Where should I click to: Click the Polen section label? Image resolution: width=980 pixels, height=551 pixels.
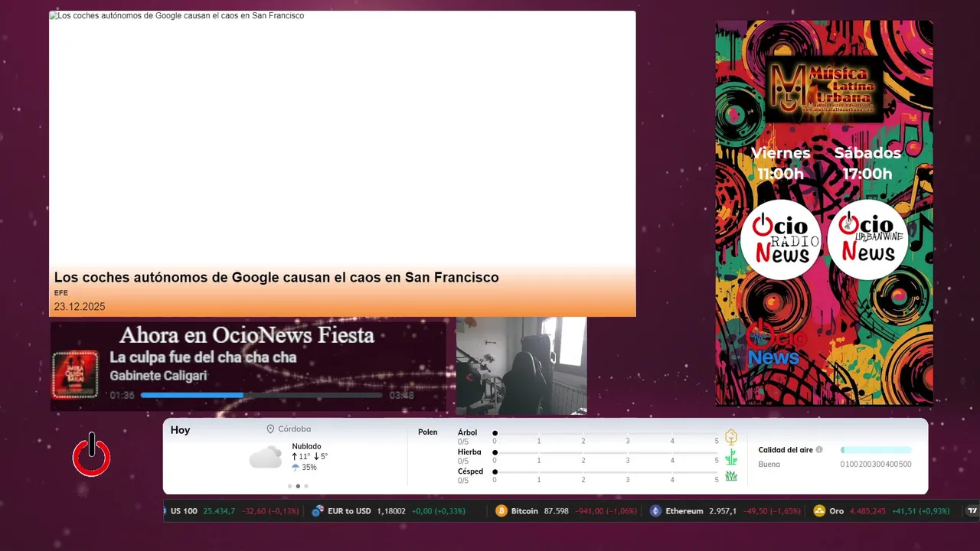click(x=428, y=432)
